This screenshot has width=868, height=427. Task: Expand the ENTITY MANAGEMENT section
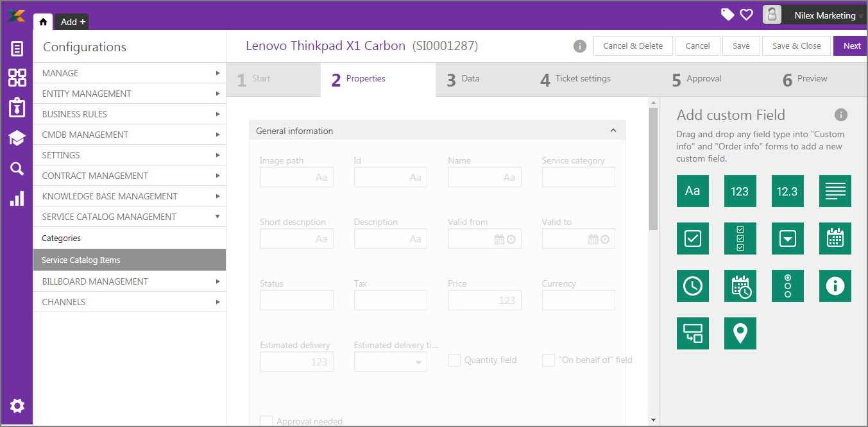130,94
